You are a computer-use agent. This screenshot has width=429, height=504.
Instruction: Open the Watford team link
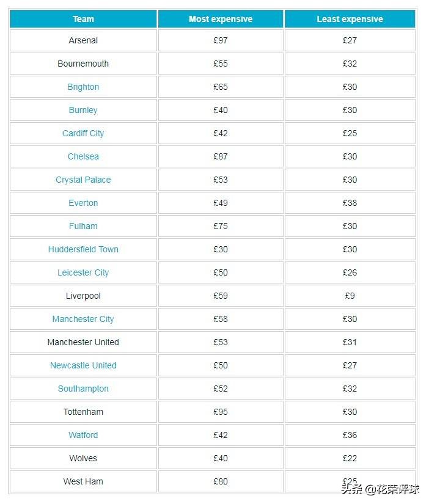coord(83,435)
